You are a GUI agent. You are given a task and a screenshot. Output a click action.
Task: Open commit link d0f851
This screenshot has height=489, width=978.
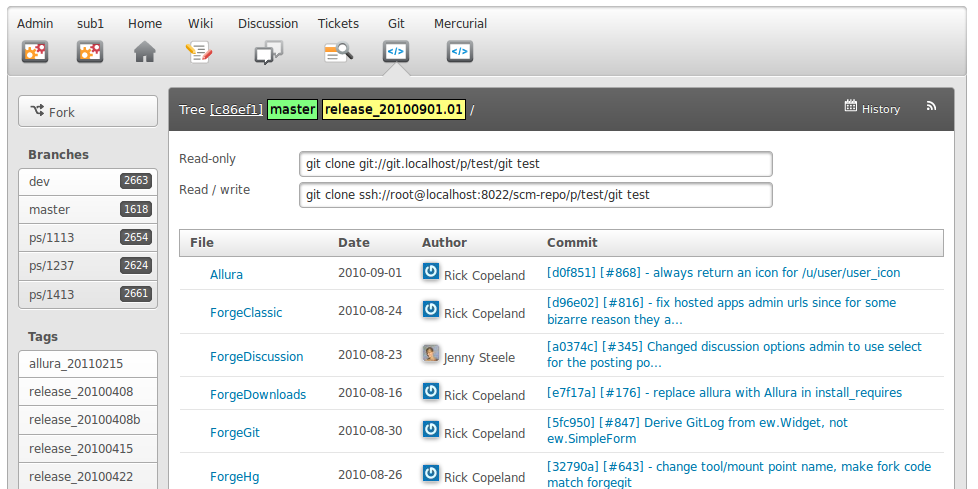click(571, 272)
